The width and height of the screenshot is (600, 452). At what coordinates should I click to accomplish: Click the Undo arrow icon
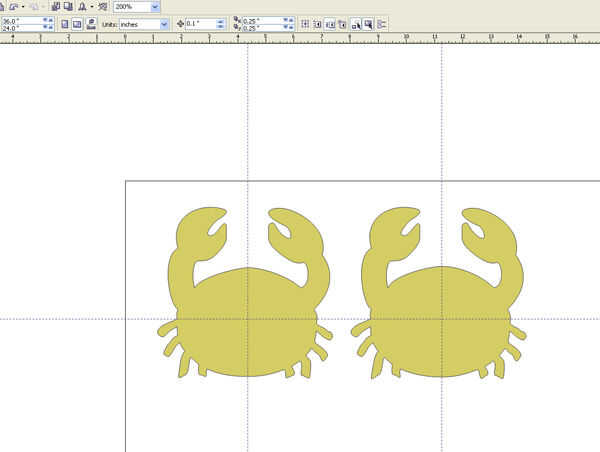click(x=14, y=7)
